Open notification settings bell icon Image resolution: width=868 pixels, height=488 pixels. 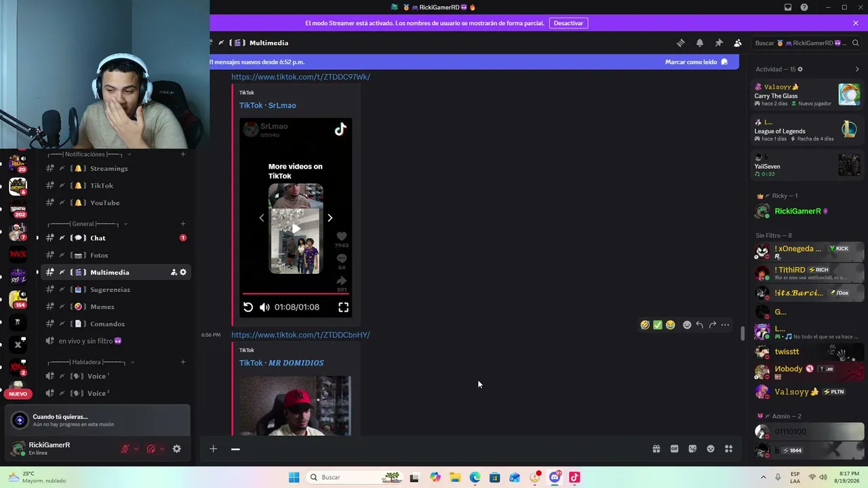[x=700, y=43]
